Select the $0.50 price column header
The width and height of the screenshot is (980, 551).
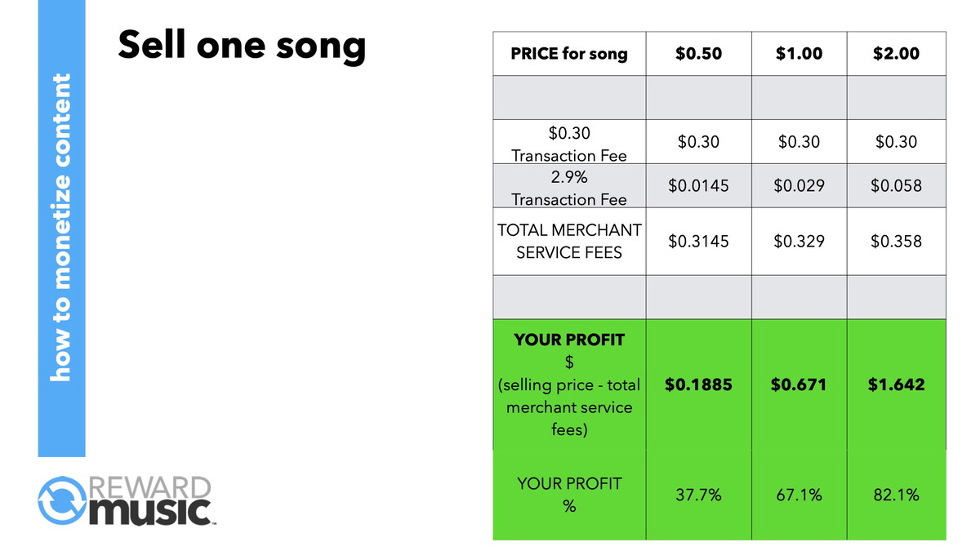point(698,54)
